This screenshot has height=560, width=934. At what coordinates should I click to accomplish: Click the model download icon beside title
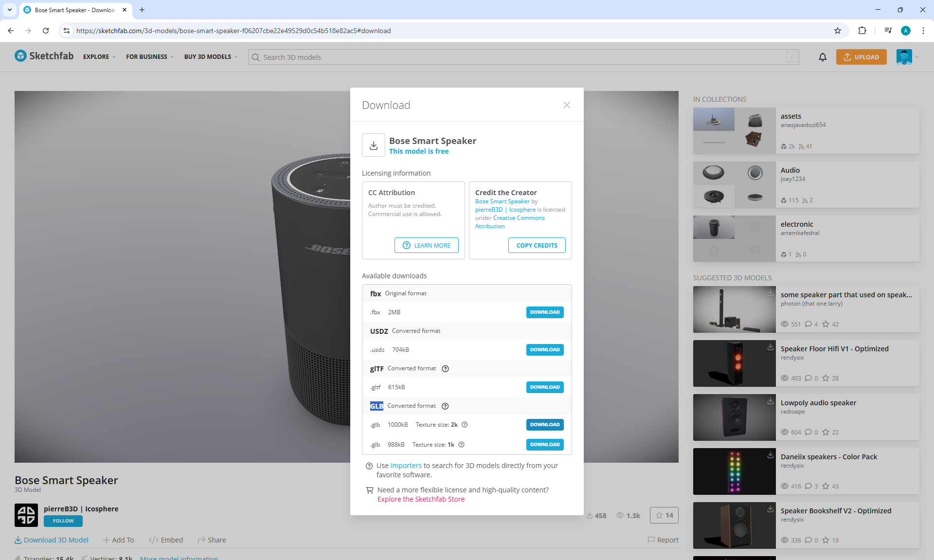point(374,145)
